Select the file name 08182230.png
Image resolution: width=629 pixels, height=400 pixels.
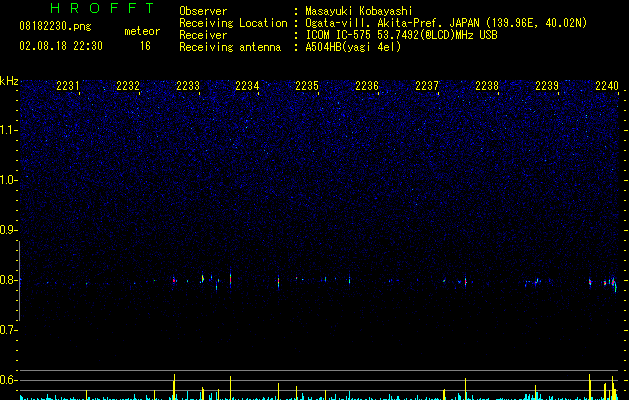coord(55,27)
